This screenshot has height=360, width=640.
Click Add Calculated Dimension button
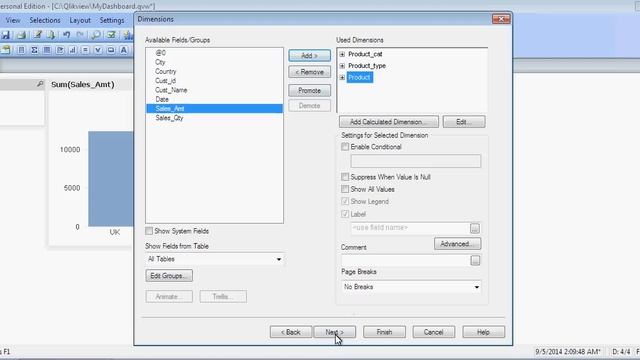click(x=389, y=122)
